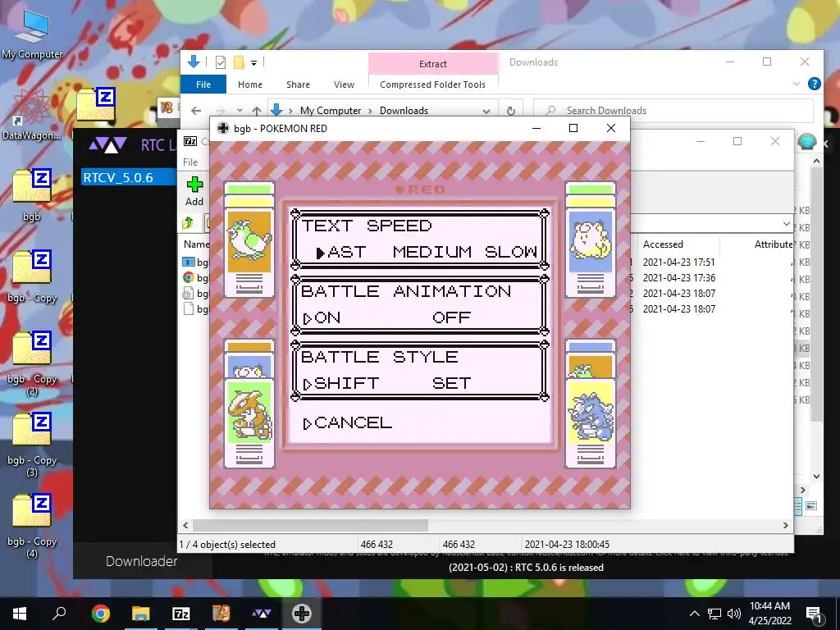
Task: Click Explorer up-directory arrow
Action: point(257,111)
